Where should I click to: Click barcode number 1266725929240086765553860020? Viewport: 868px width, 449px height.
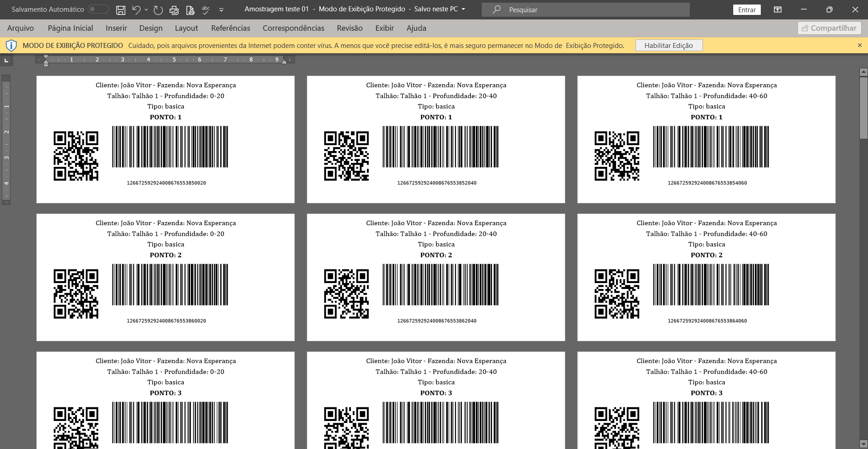(166, 321)
